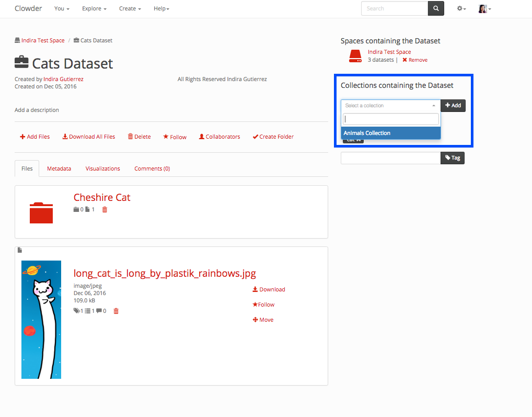Click the user avatar in navbar
The height and width of the screenshot is (417, 532).
[484, 9]
